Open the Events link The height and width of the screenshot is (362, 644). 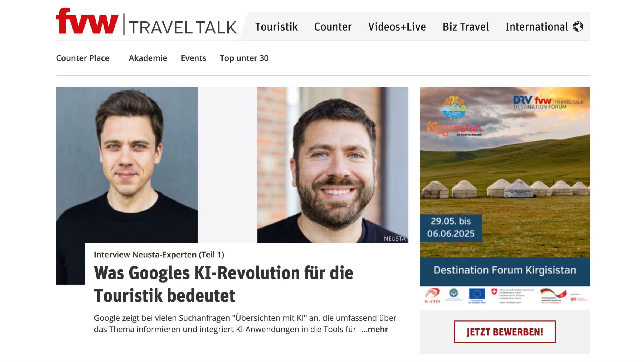[193, 58]
